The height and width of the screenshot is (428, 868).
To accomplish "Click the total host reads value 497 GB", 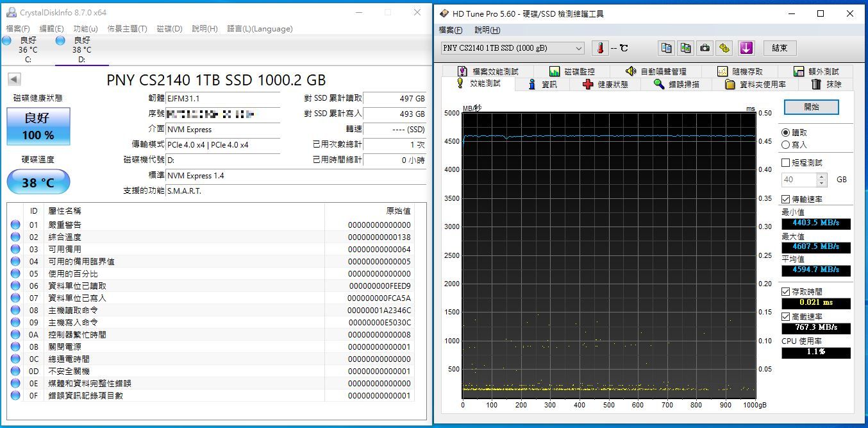I will pyautogui.click(x=394, y=99).
